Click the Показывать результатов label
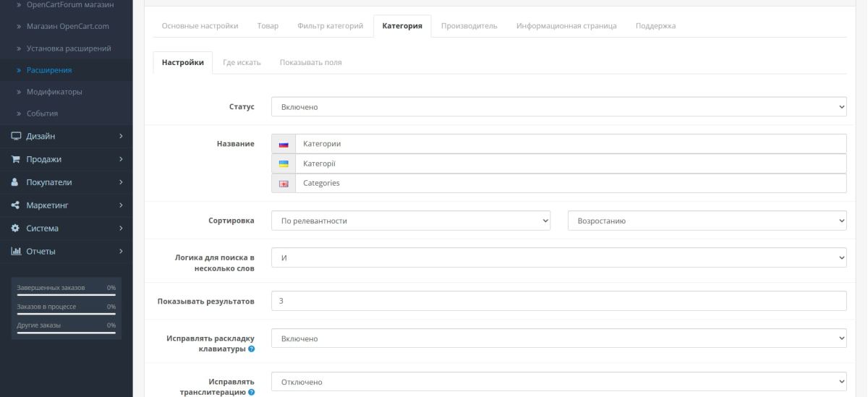Screen dimensions: 868x397 pyautogui.click(x=206, y=301)
